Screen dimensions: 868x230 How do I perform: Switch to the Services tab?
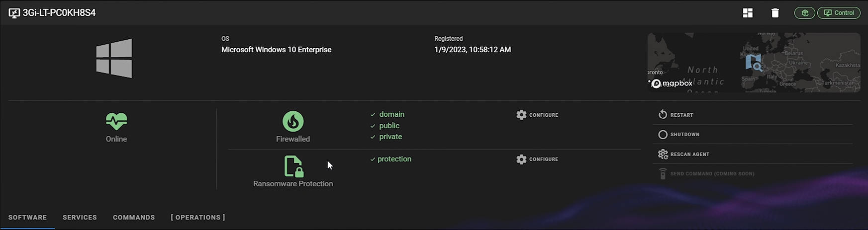click(80, 218)
